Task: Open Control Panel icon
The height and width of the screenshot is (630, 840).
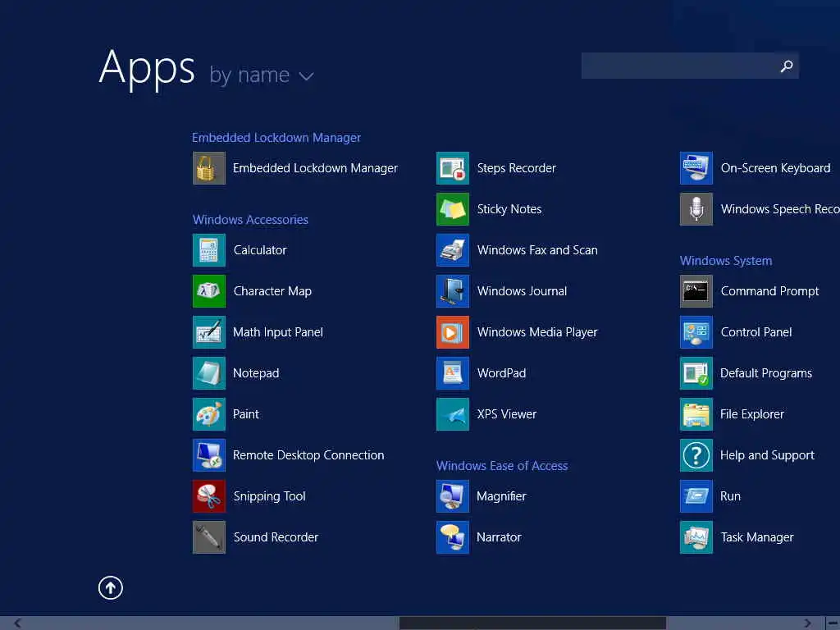Action: pyautogui.click(x=696, y=332)
